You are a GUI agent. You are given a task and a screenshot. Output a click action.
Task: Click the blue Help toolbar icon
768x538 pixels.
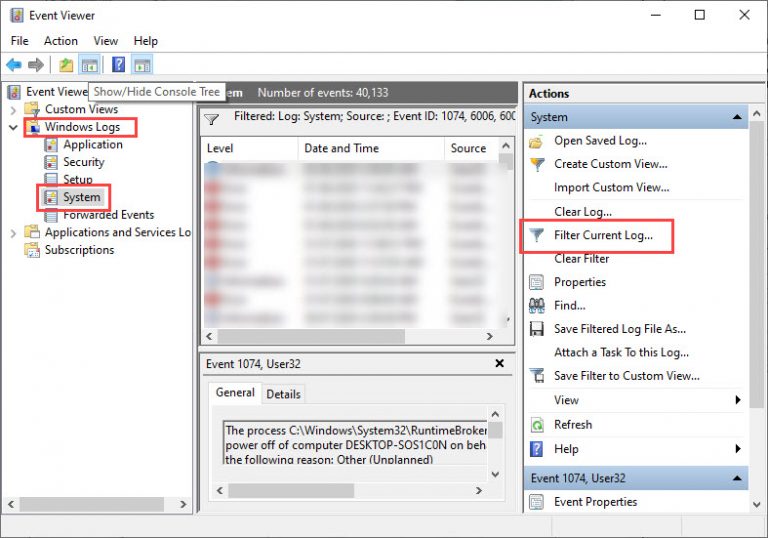pyautogui.click(x=119, y=64)
